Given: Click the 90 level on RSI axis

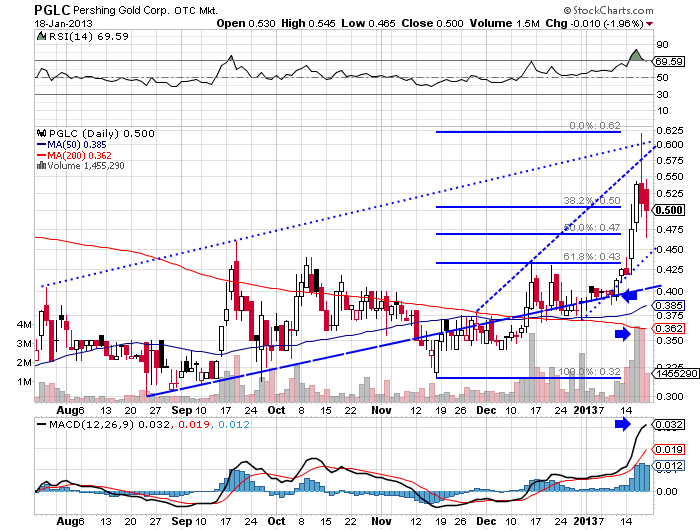Looking at the screenshot, I should point(662,44).
